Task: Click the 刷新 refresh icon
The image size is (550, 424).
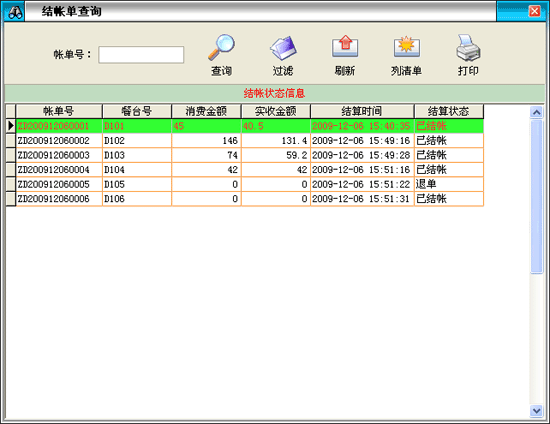Action: (345, 46)
